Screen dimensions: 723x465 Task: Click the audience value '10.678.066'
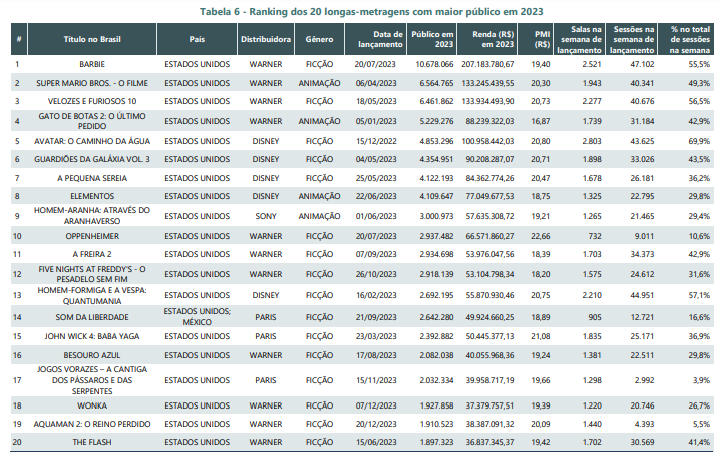tap(434, 64)
